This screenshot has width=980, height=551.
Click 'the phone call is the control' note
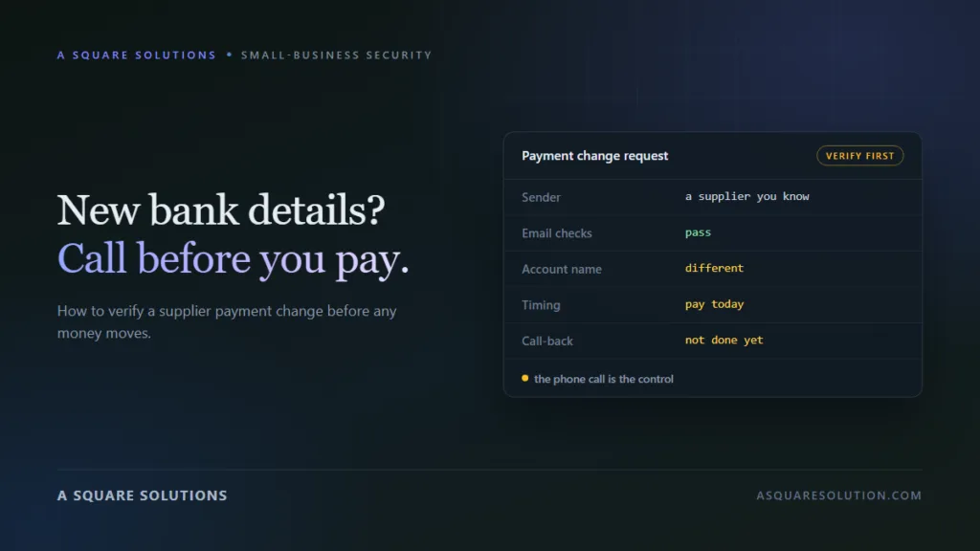click(604, 379)
